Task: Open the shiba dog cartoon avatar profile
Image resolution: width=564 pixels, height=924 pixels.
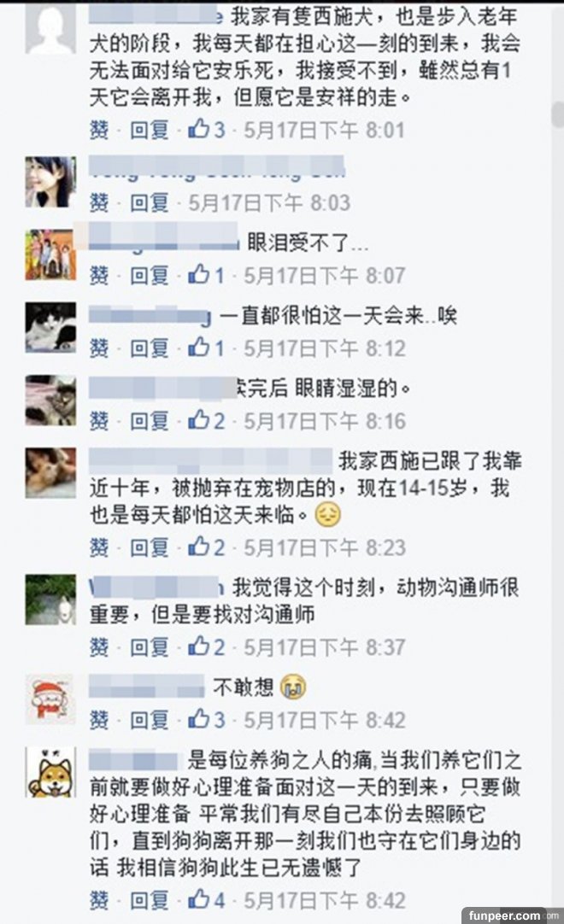Action: pos(50,772)
